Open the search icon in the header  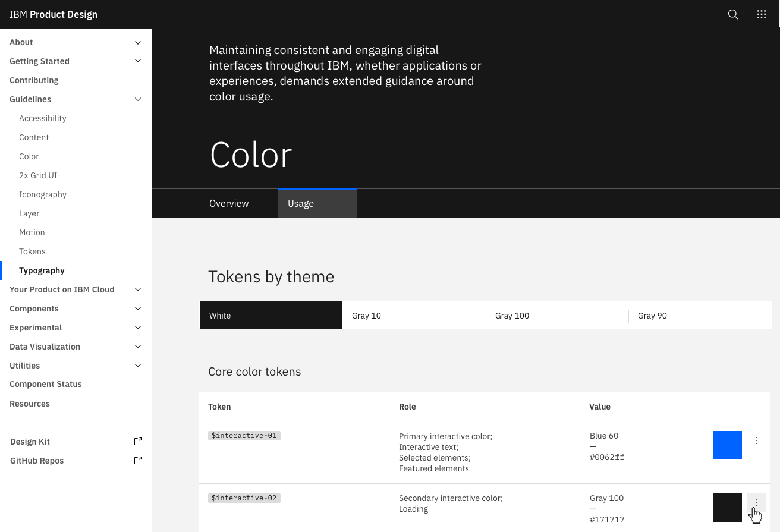[x=732, y=14]
